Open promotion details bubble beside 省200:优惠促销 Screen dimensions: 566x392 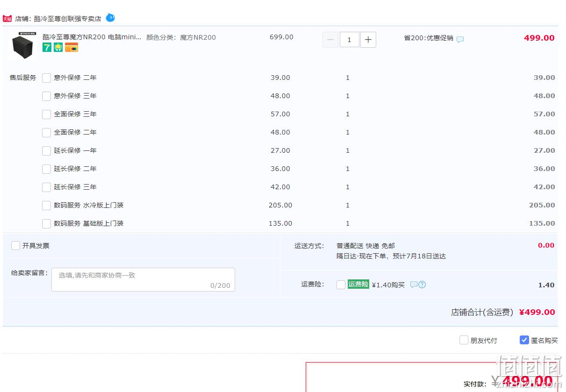[460, 39]
